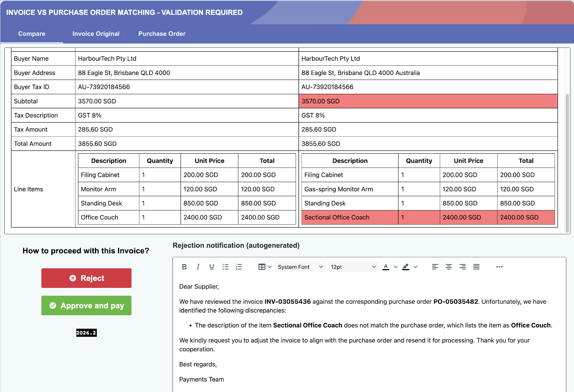The height and width of the screenshot is (392, 574).
Task: Apply underline formatting in the editor toolbar
Action: tap(212, 267)
